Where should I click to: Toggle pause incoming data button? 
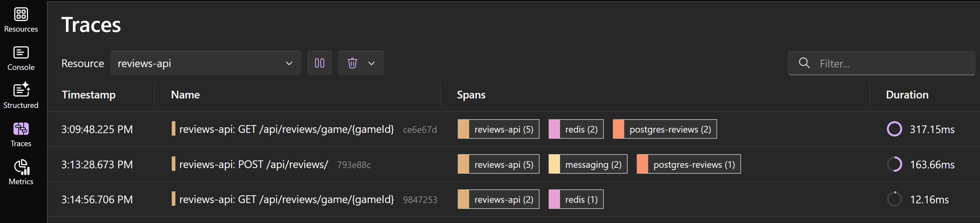pos(320,63)
